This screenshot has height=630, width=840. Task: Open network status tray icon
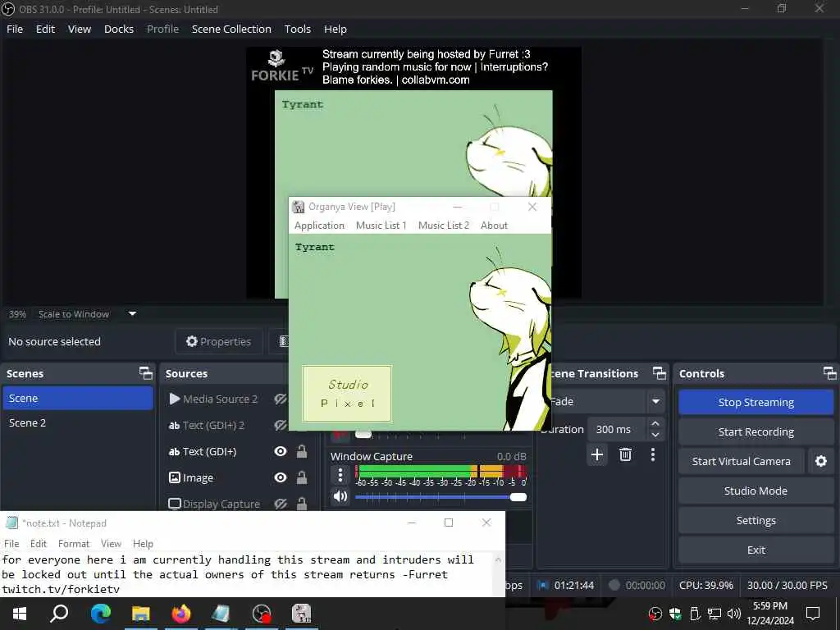(714, 614)
